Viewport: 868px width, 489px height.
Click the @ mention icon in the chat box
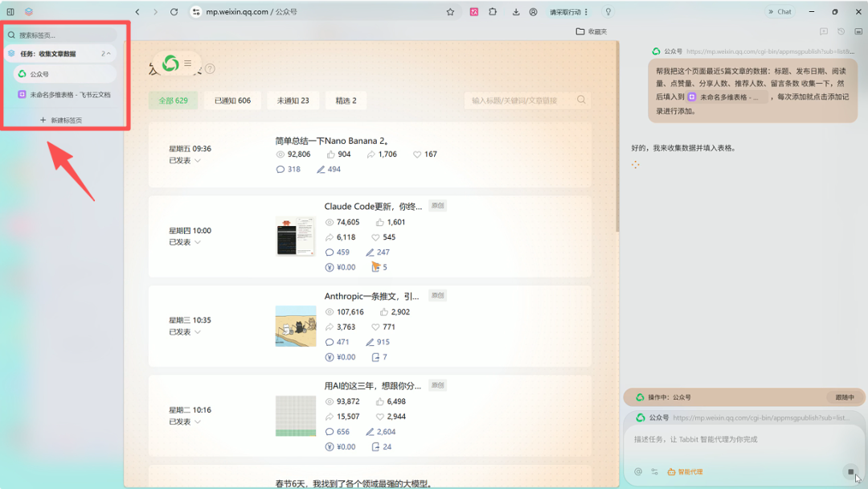click(x=639, y=471)
